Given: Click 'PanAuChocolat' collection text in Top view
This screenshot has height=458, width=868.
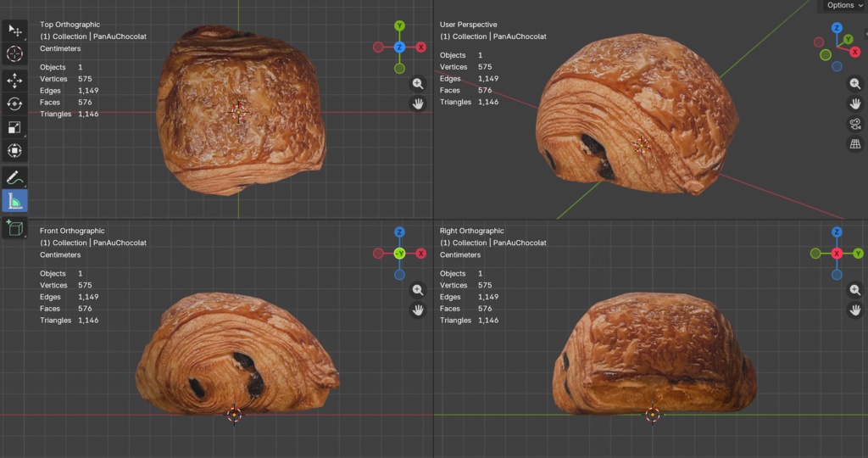Looking at the screenshot, I should tap(120, 36).
